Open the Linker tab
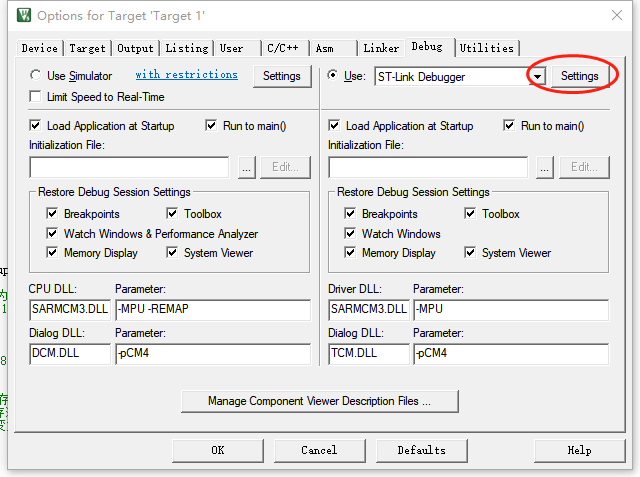Screen dimensions: 640x477 click(x=381, y=48)
